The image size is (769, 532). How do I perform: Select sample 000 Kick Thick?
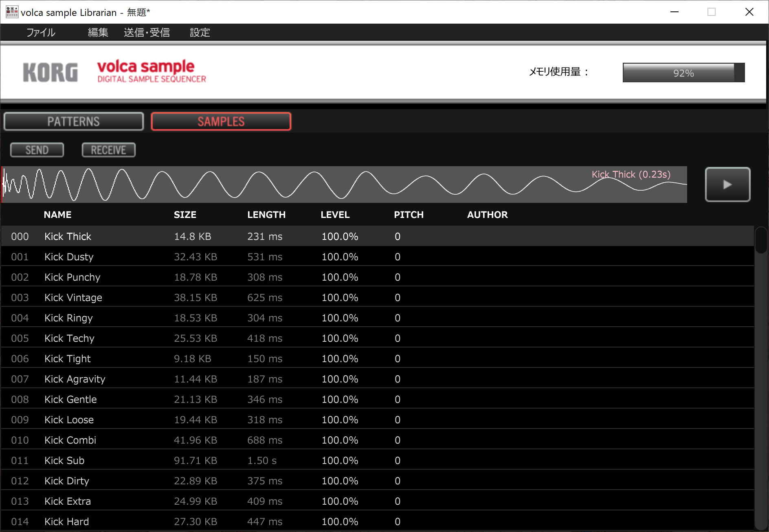378,236
